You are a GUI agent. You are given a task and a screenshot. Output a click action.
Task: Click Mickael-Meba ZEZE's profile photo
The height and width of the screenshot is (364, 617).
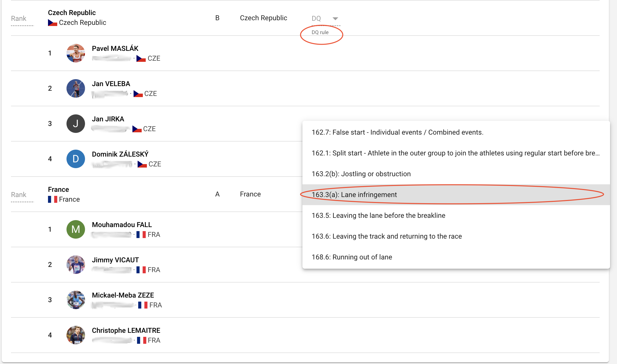pyautogui.click(x=75, y=300)
